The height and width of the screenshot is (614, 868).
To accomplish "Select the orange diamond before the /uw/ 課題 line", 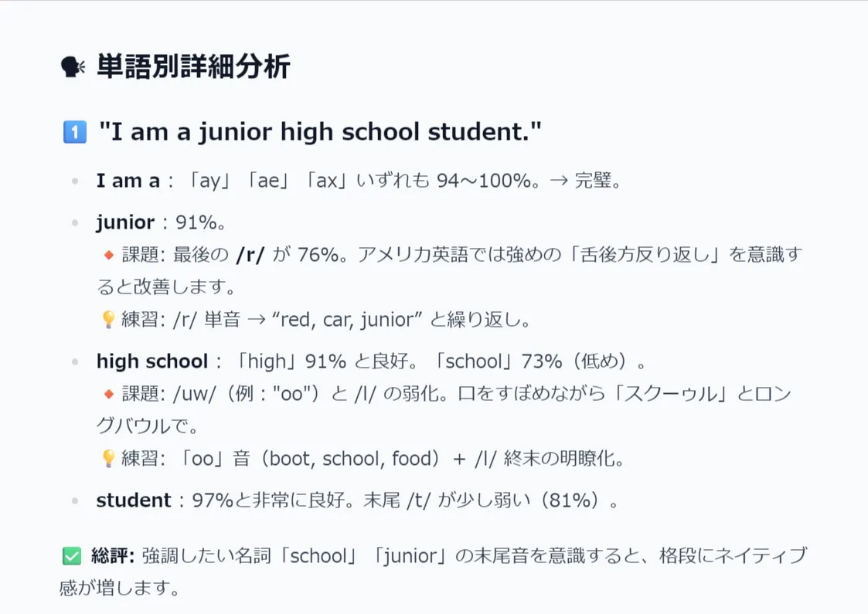I will [x=108, y=394].
